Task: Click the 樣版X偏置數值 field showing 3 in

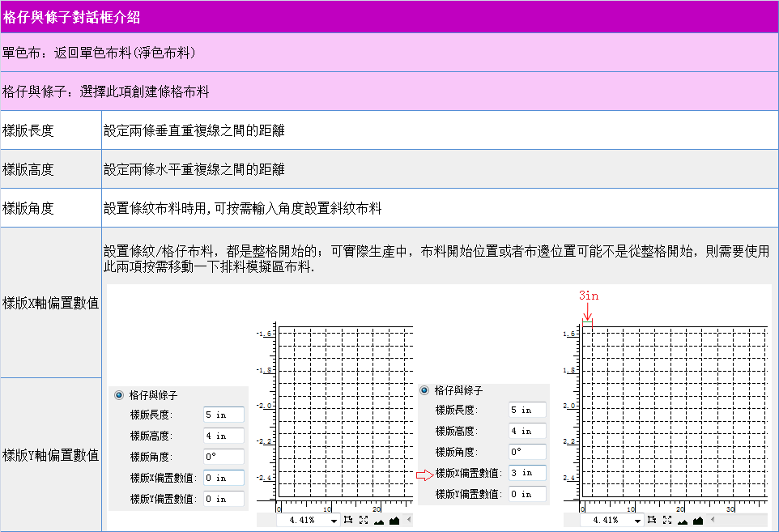Action: [527, 473]
